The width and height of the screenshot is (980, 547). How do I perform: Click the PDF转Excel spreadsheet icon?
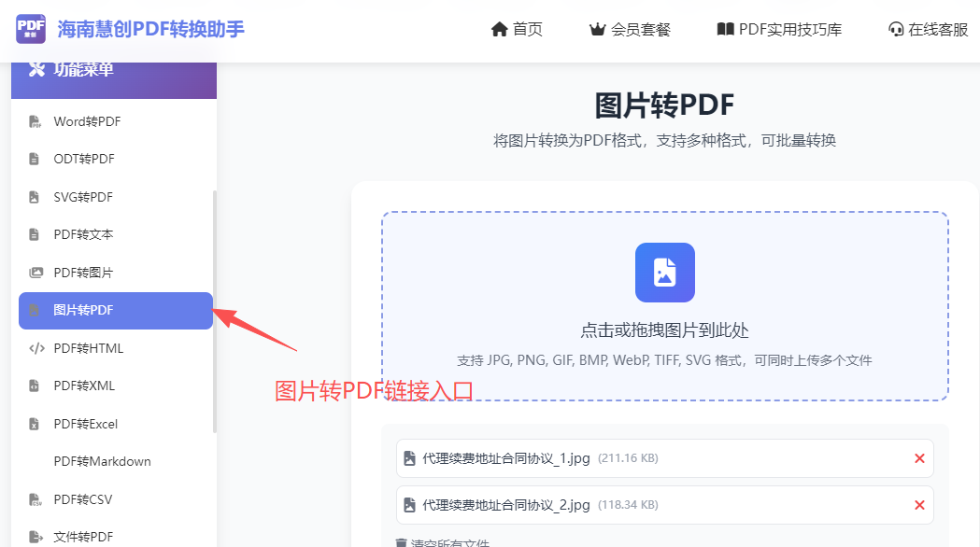[35, 424]
